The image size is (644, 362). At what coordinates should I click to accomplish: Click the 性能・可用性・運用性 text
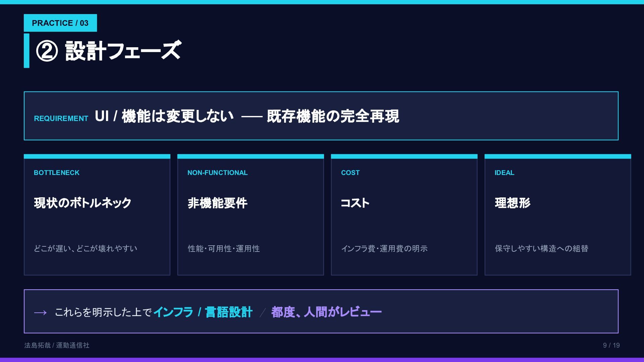tap(224, 248)
